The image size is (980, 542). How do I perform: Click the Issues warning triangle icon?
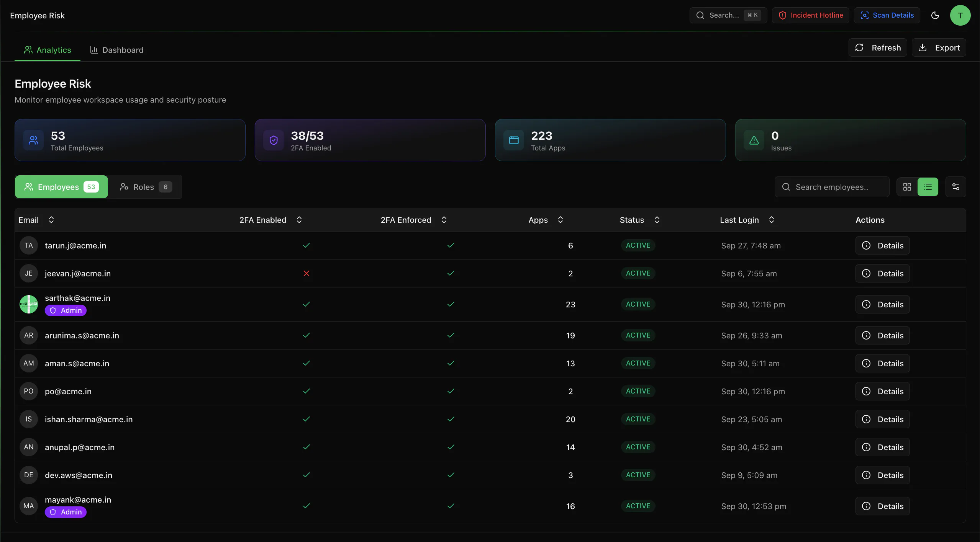(x=754, y=140)
